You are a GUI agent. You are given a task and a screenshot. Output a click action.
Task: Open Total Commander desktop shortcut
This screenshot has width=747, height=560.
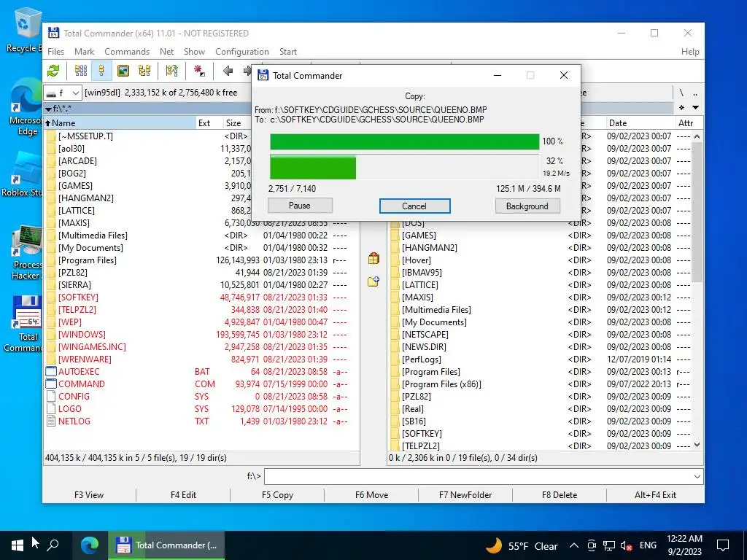26,324
